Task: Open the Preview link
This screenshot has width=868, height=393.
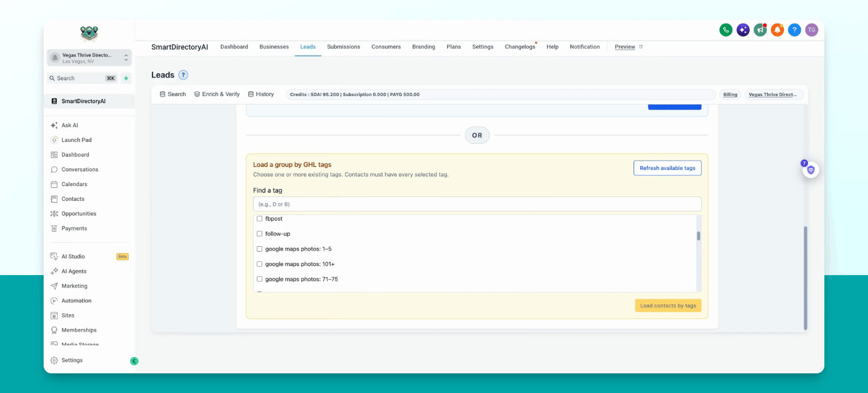Action: pos(629,47)
